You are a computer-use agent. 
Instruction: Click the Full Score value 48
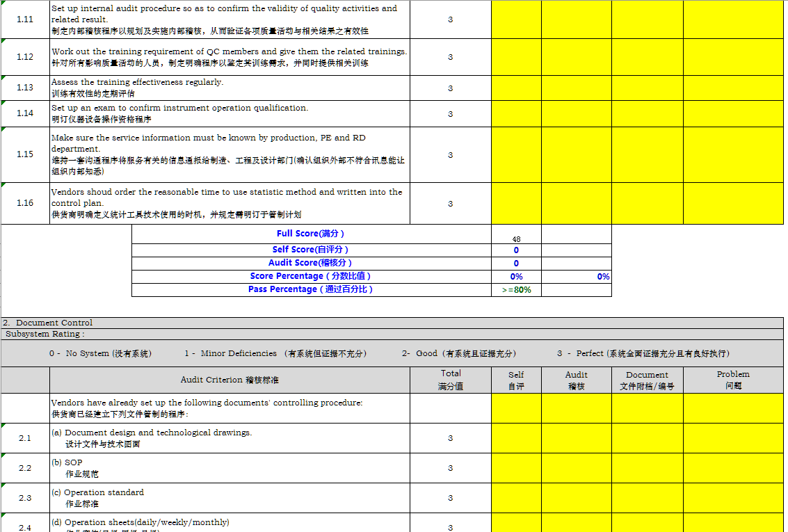[516, 239]
